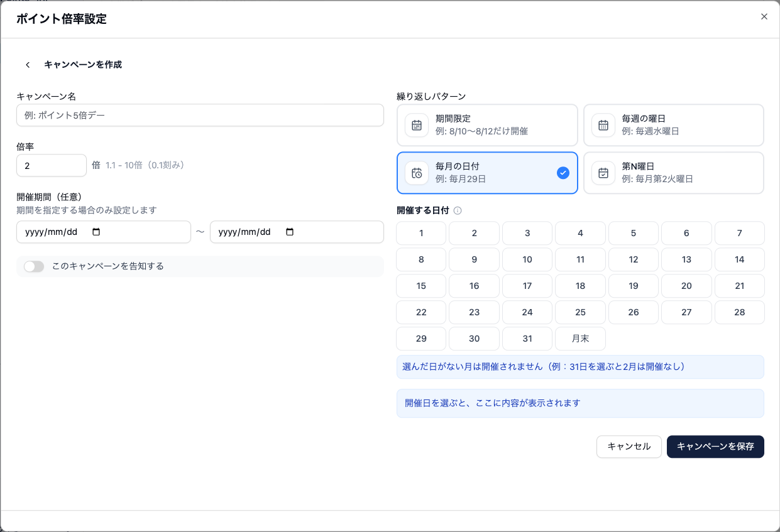
Task: Choose date button 12
Action: click(634, 259)
